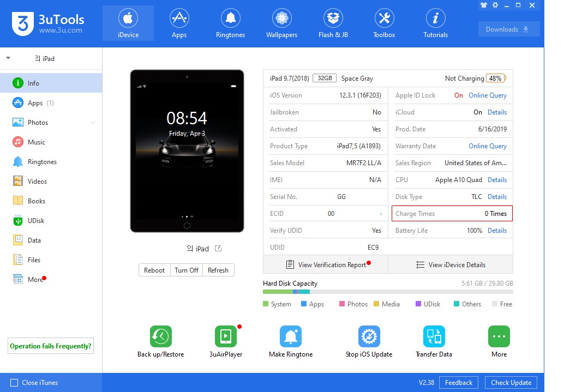Click Stop iOS Update tool
This screenshot has height=392, width=588.
(x=369, y=341)
